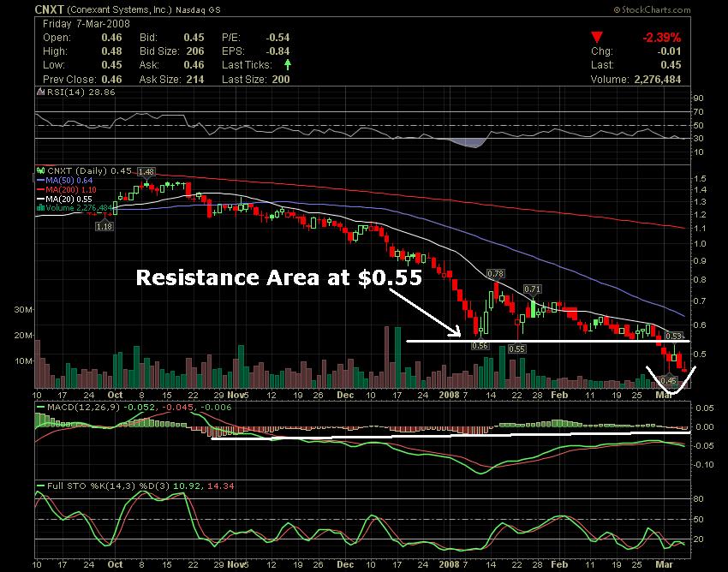The image size is (728, 572).
Task: Click the candlestick icon before CNXT (Daily)
Action: pyautogui.click(x=41, y=170)
